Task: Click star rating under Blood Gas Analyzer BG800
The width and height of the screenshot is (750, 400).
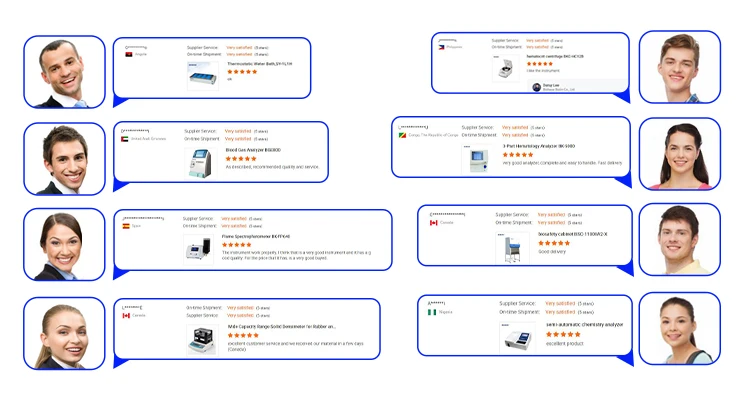Action: click(x=239, y=158)
